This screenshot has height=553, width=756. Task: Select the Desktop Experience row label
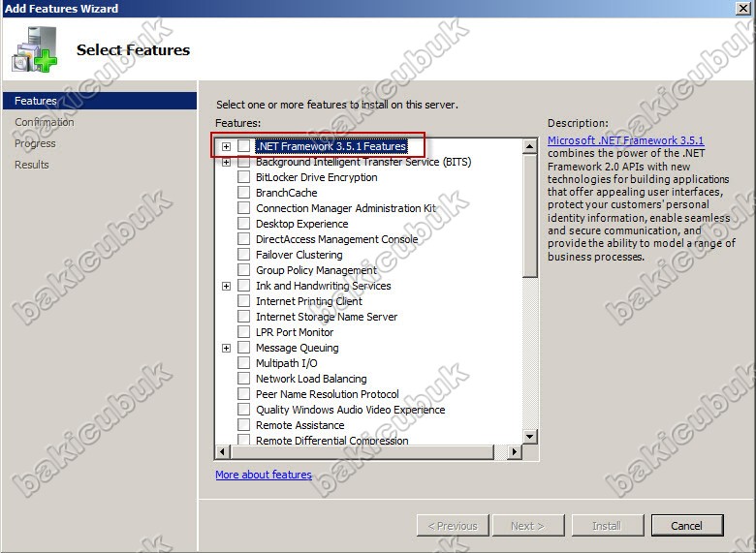pyautogui.click(x=301, y=224)
